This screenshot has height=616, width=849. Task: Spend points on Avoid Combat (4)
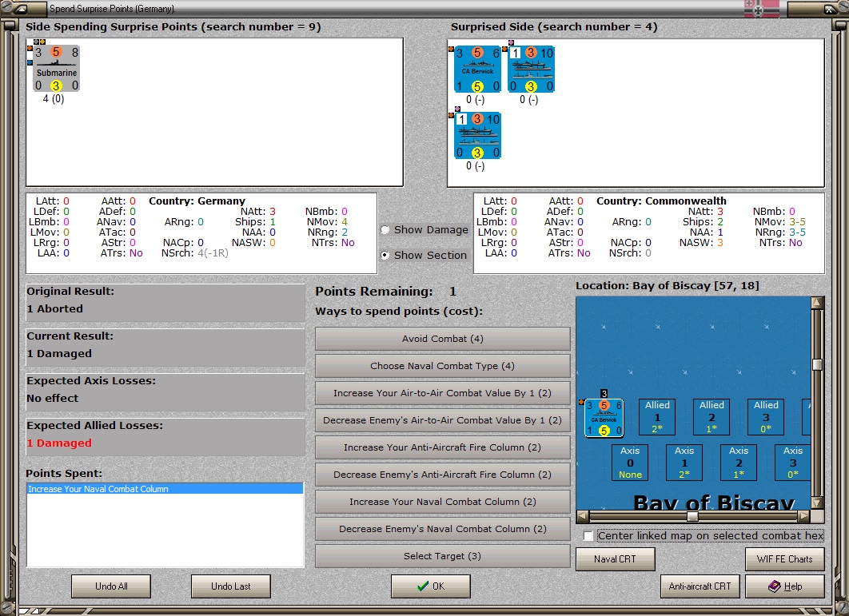coord(442,339)
